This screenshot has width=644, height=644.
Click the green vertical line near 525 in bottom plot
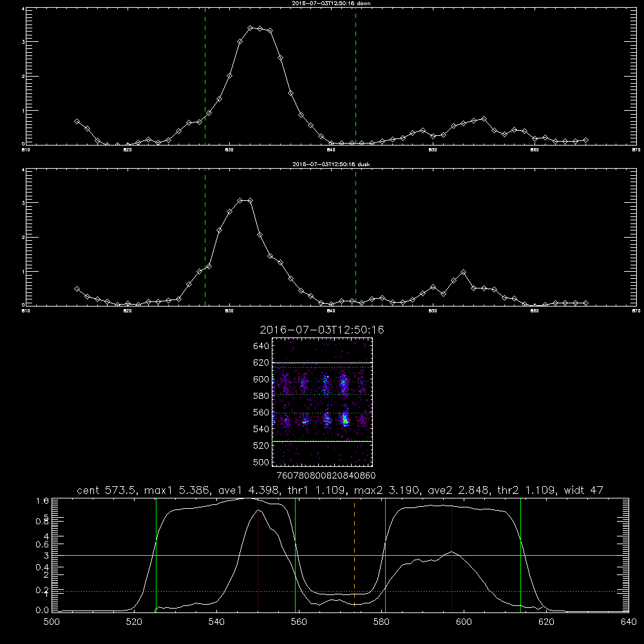coord(156,554)
